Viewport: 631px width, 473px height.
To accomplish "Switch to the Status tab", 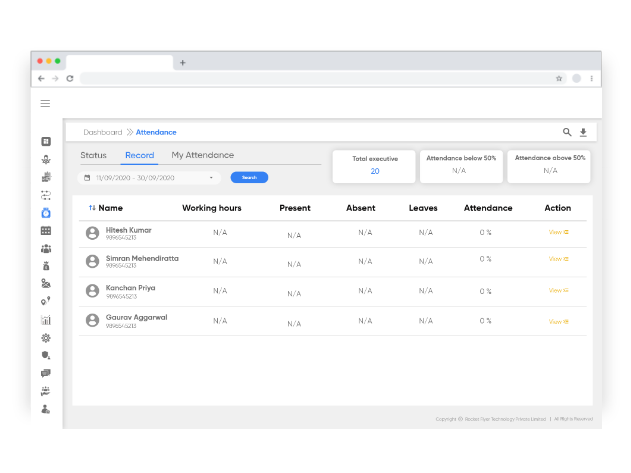I will coord(93,155).
